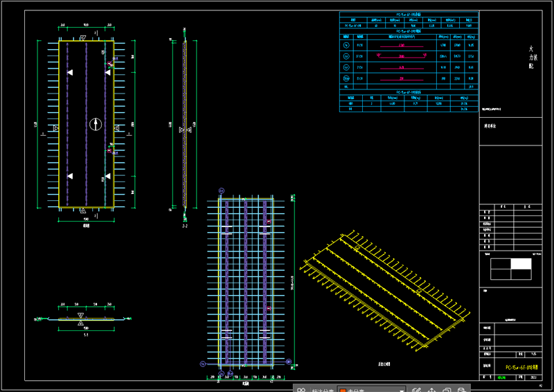Open the annotation category dropdown
Viewport: 554px width, 392px height.
(x=371, y=389)
